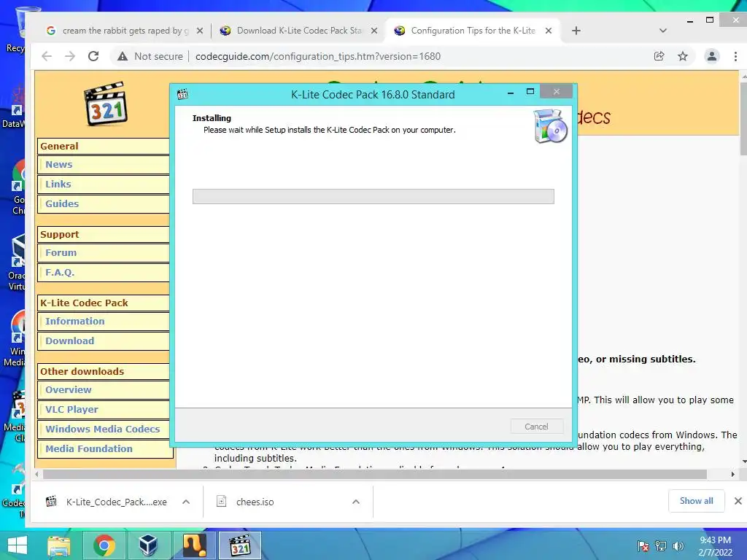Image resolution: width=747 pixels, height=560 pixels.
Task: Open the VLC Player link
Action: click(71, 409)
